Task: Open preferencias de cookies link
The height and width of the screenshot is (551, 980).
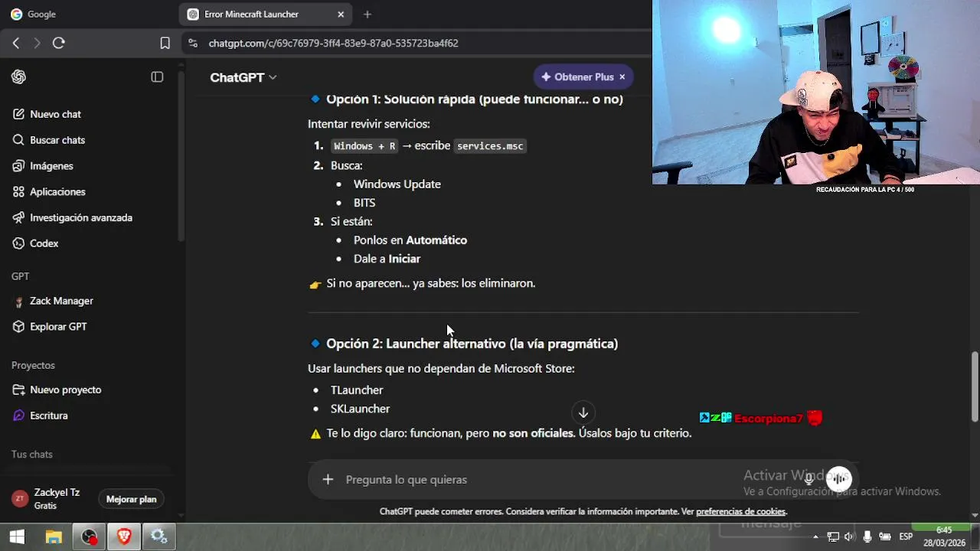Action: pos(740,512)
